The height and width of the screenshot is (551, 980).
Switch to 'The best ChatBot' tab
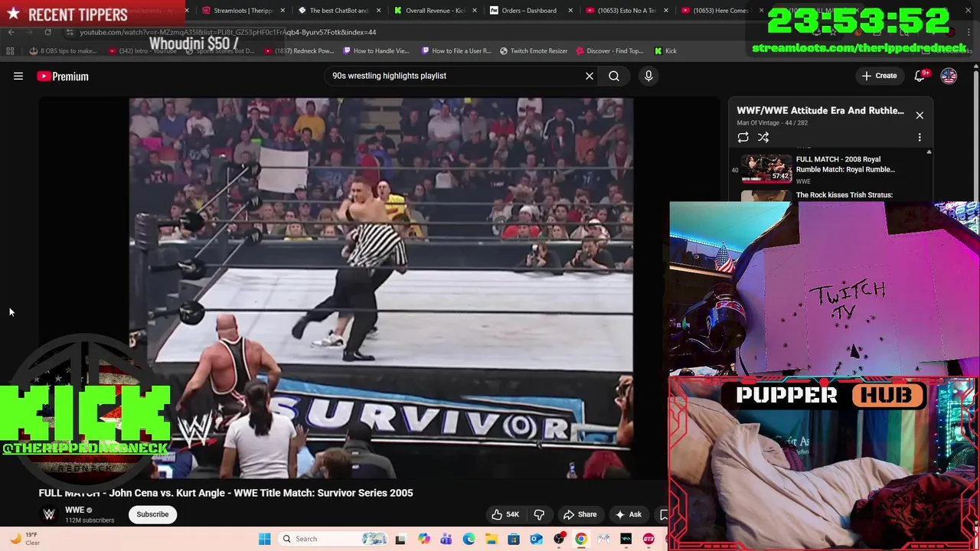pos(338,11)
